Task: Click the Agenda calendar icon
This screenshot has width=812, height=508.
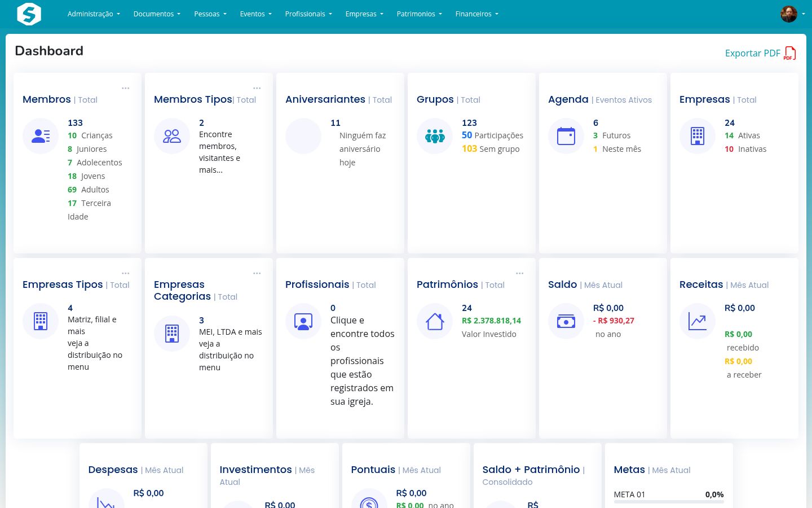Action: (x=566, y=136)
